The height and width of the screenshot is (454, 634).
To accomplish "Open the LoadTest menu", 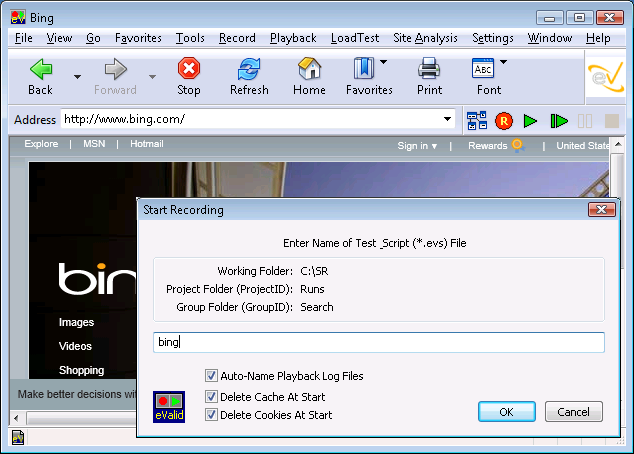I will 355,38.
